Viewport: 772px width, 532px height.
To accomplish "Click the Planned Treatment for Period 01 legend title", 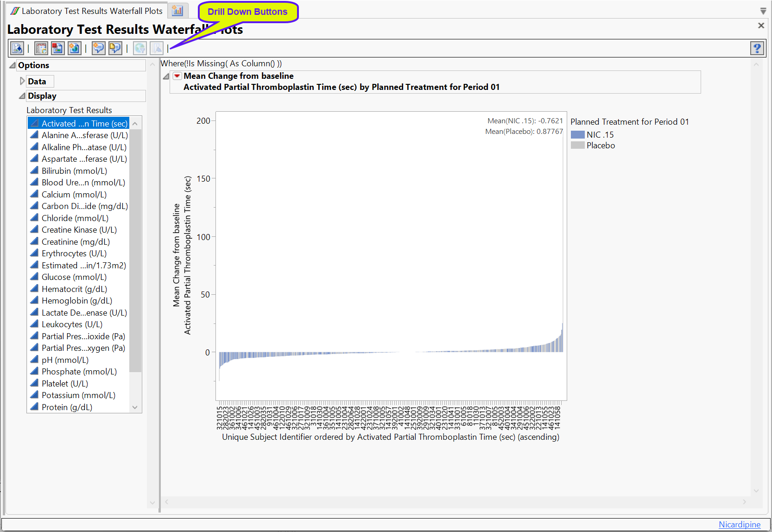I will 630,122.
